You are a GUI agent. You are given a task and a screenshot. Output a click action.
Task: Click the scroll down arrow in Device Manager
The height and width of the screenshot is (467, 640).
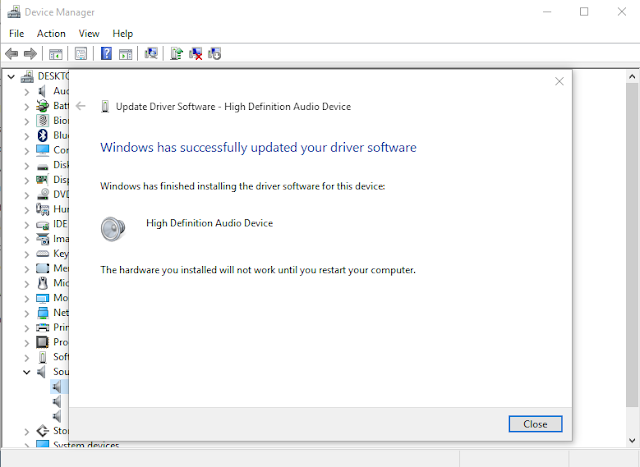point(632,440)
